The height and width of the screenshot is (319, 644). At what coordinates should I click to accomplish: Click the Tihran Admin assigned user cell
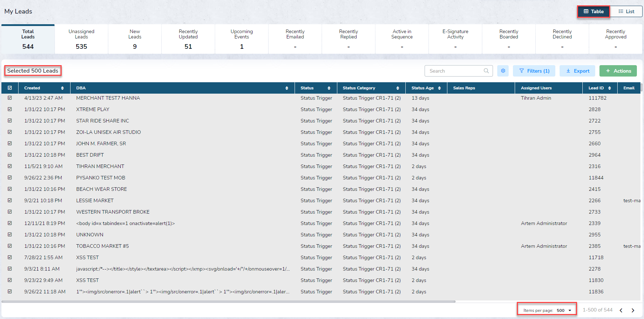pos(536,98)
